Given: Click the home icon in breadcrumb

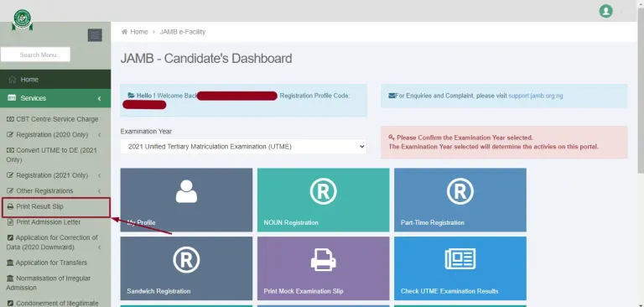Looking at the screenshot, I should click(x=124, y=32).
